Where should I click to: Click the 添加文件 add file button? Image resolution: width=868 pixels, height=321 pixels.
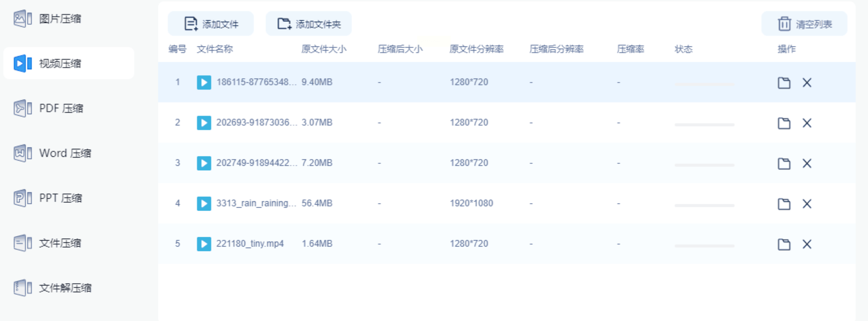click(x=211, y=24)
